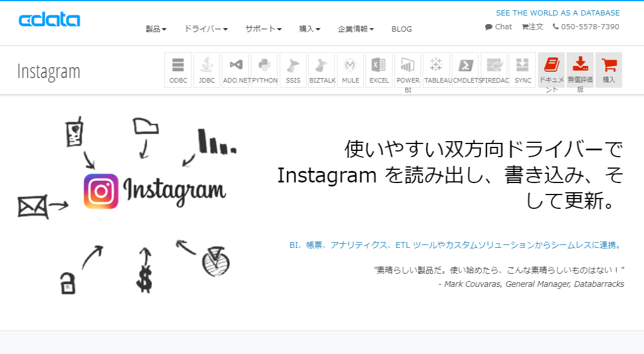Image resolution: width=644 pixels, height=354 pixels.
Task: Open the ADO.NET driver icon
Action: 235,70
